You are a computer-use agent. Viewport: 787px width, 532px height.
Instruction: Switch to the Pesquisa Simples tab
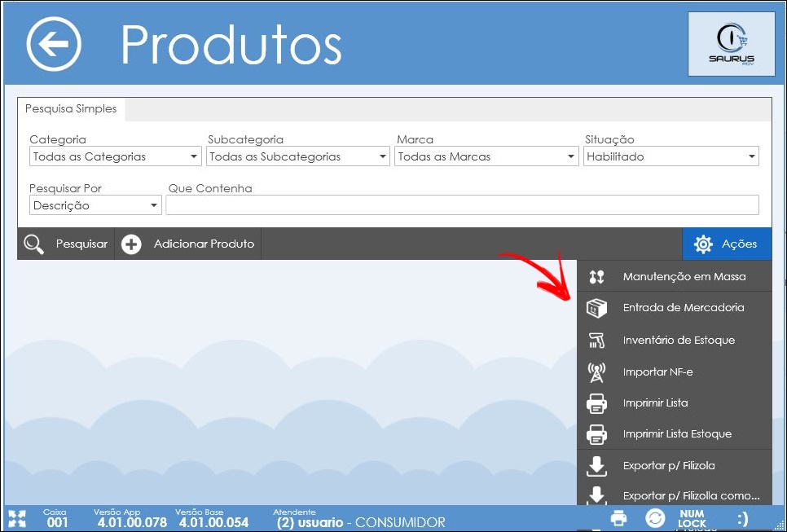coord(71,109)
